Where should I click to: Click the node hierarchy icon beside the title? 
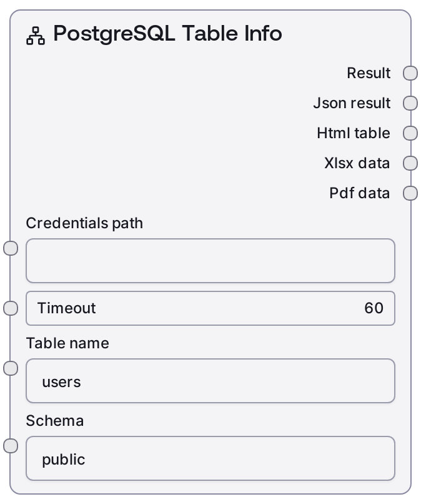[x=36, y=36]
